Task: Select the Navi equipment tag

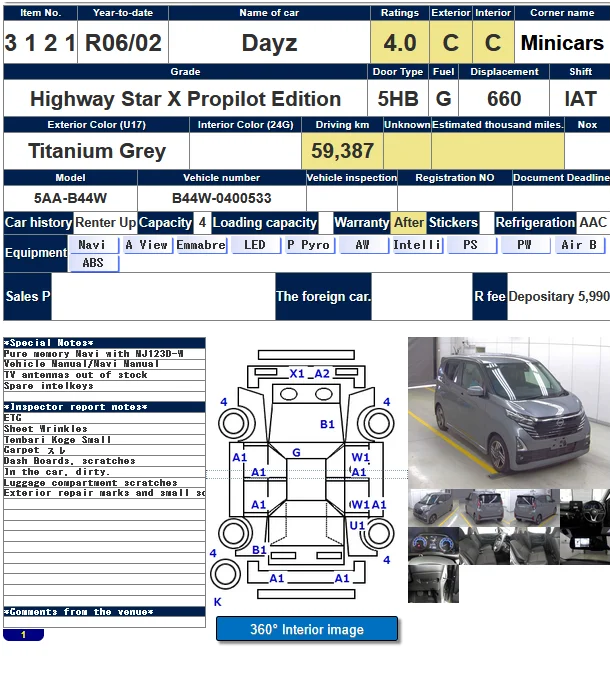Action: [x=93, y=245]
